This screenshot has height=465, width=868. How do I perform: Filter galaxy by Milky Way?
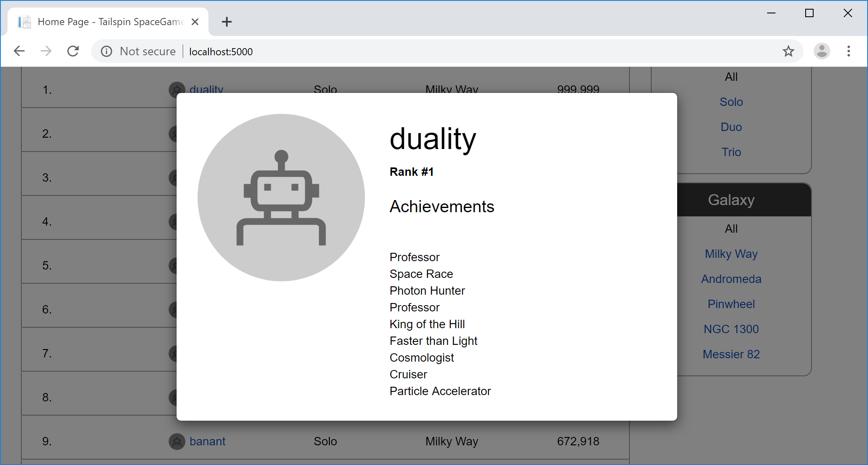[x=731, y=254]
